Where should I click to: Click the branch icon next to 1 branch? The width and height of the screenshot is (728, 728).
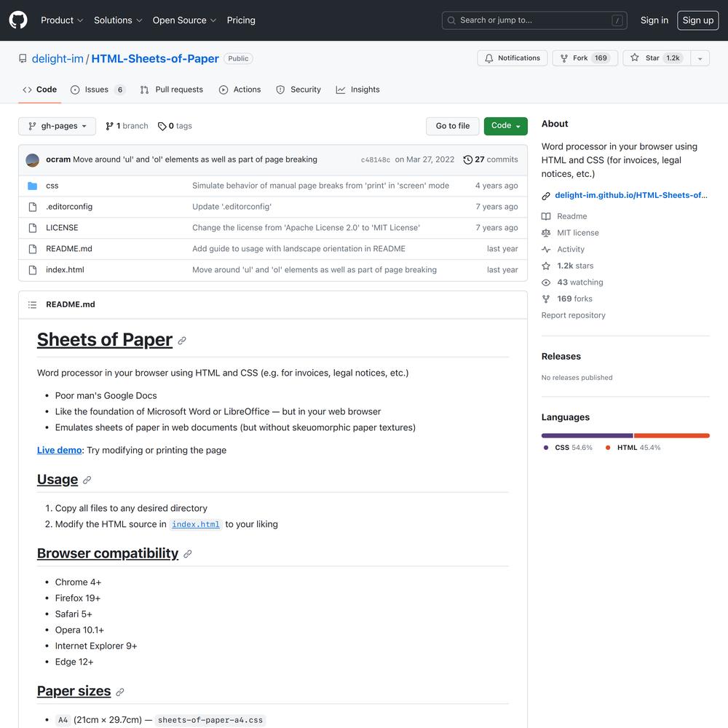[x=109, y=126]
